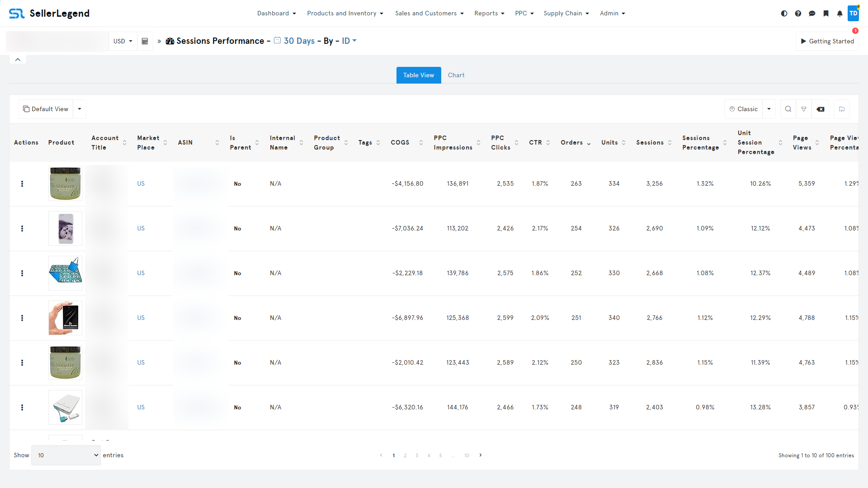Open the help question-mark icon
The image size is (868, 488).
798,13
